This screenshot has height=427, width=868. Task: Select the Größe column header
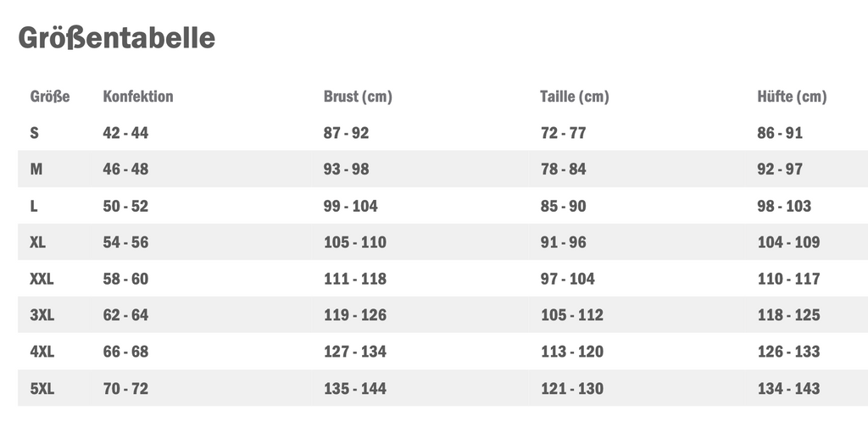tap(50, 97)
